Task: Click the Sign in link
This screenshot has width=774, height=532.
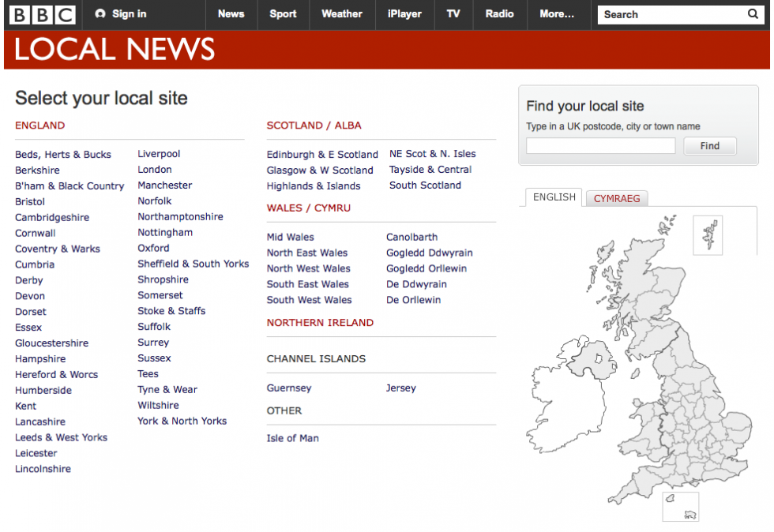Action: pos(121,14)
